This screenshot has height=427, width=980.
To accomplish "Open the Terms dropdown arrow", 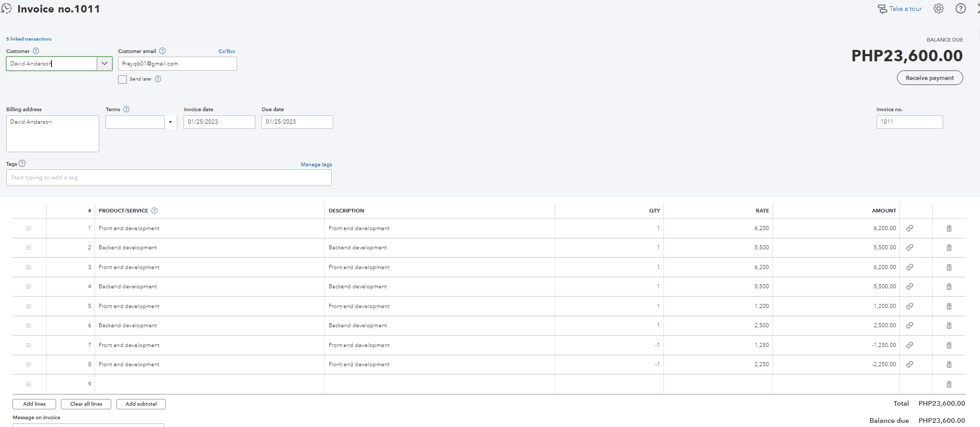I will pyautogui.click(x=171, y=122).
